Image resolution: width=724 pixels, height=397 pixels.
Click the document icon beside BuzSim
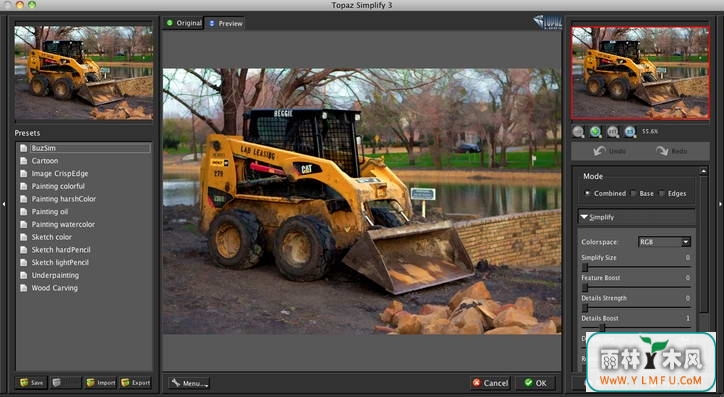point(24,148)
